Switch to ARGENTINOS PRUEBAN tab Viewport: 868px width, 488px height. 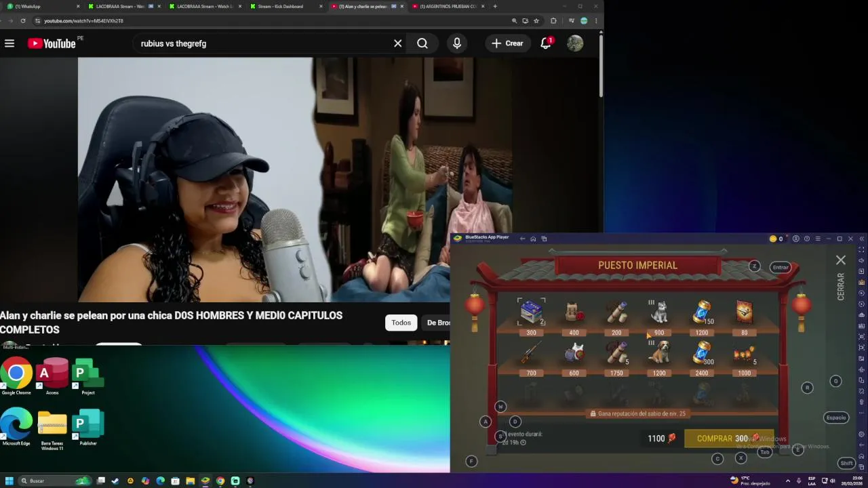[448, 6]
